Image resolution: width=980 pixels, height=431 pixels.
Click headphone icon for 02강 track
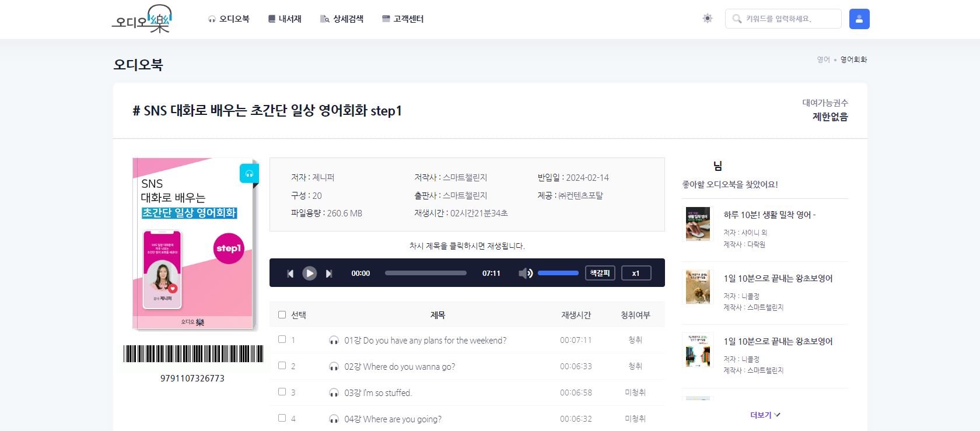tap(334, 367)
